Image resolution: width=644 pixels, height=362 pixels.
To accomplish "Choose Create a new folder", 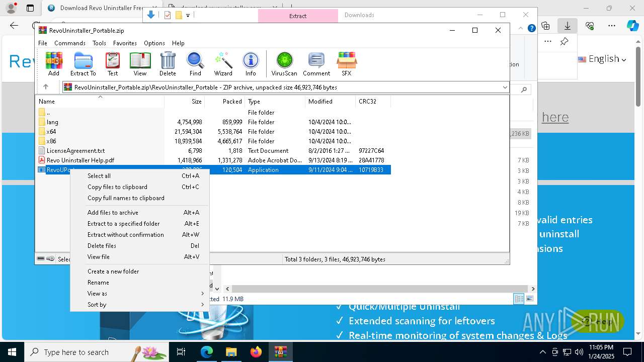I will 139,271.
